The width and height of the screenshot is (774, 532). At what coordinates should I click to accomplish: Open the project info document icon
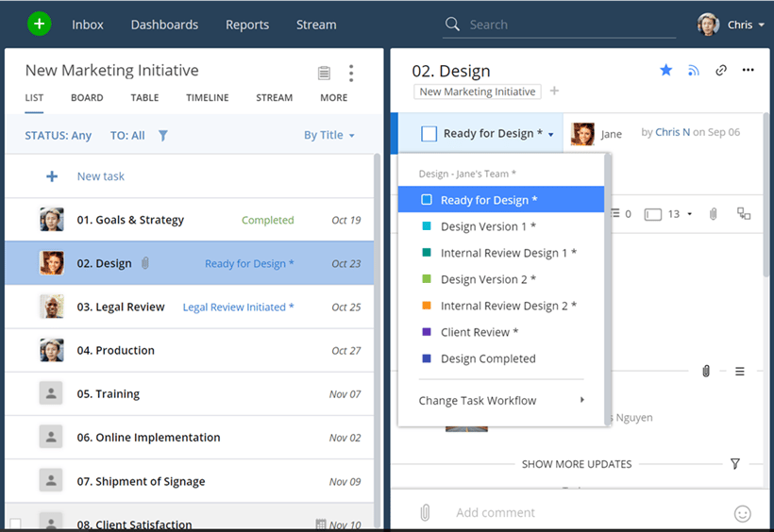point(324,73)
